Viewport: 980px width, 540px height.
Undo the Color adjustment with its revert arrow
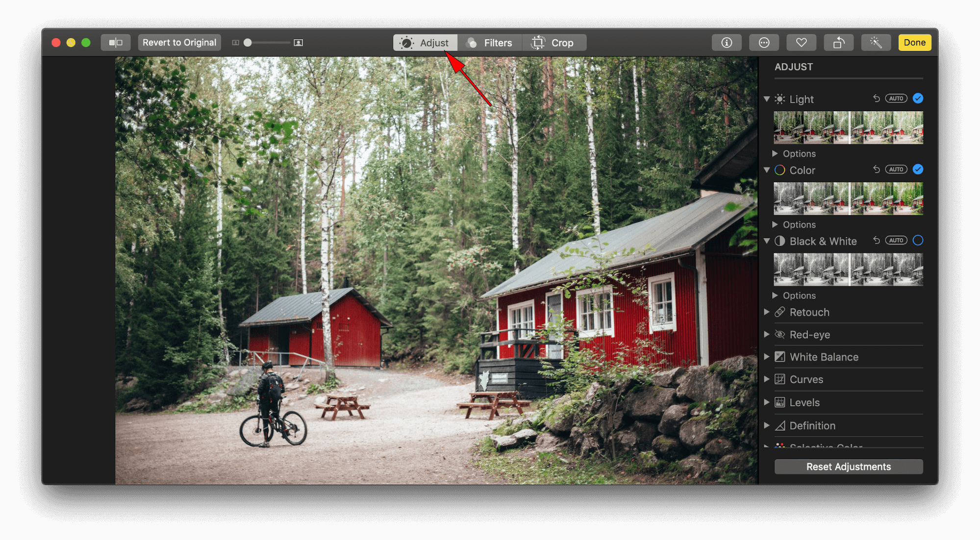876,170
